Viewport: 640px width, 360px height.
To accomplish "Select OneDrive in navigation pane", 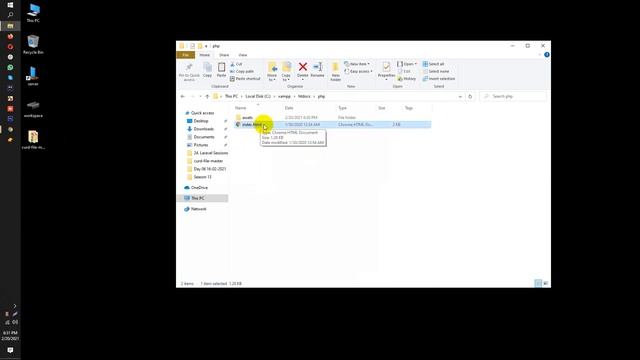I will point(199,188).
